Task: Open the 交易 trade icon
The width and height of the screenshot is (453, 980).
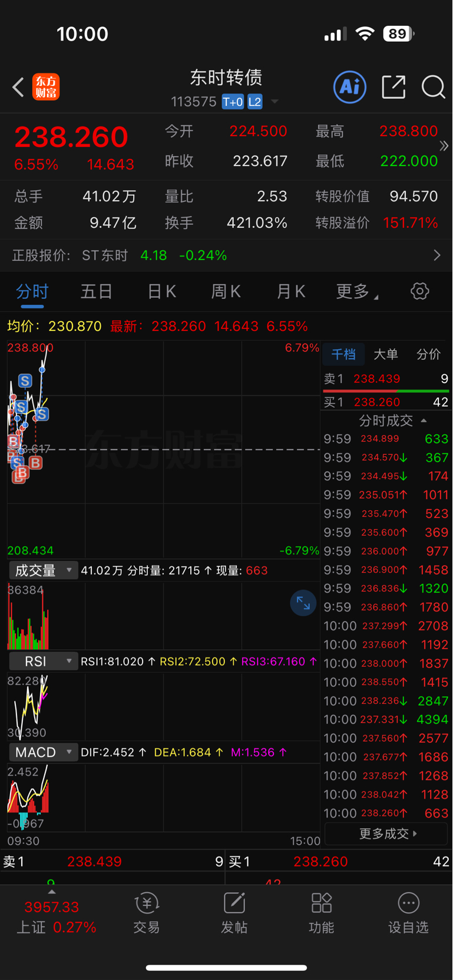Action: tap(147, 913)
